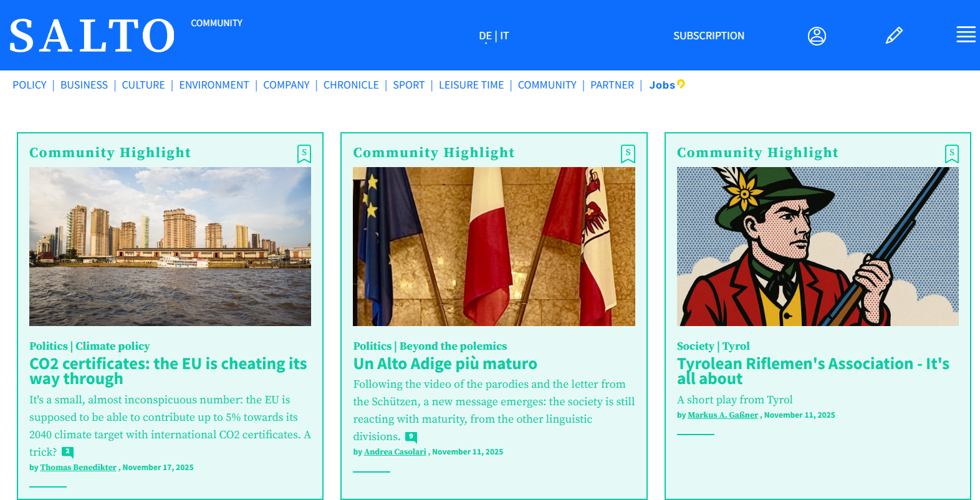
Task: Click Community Highlight title on first card
Action: point(110,153)
